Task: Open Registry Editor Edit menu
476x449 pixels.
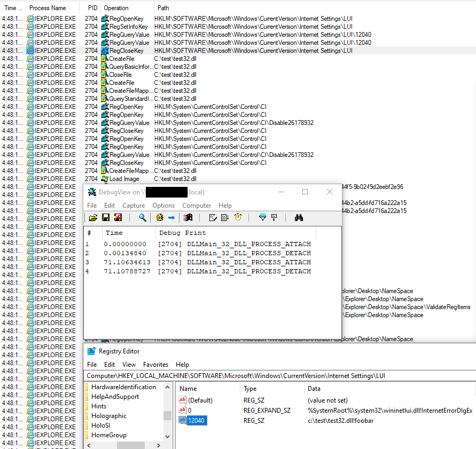Action: coord(110,364)
